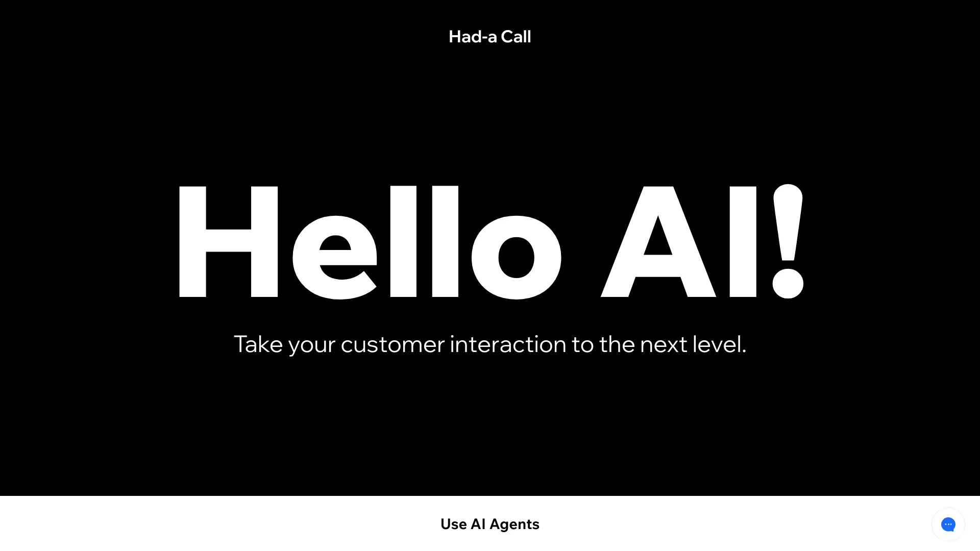Click the bottom bar Use AI Agents
Screen dimensions: 980x551
489,524
